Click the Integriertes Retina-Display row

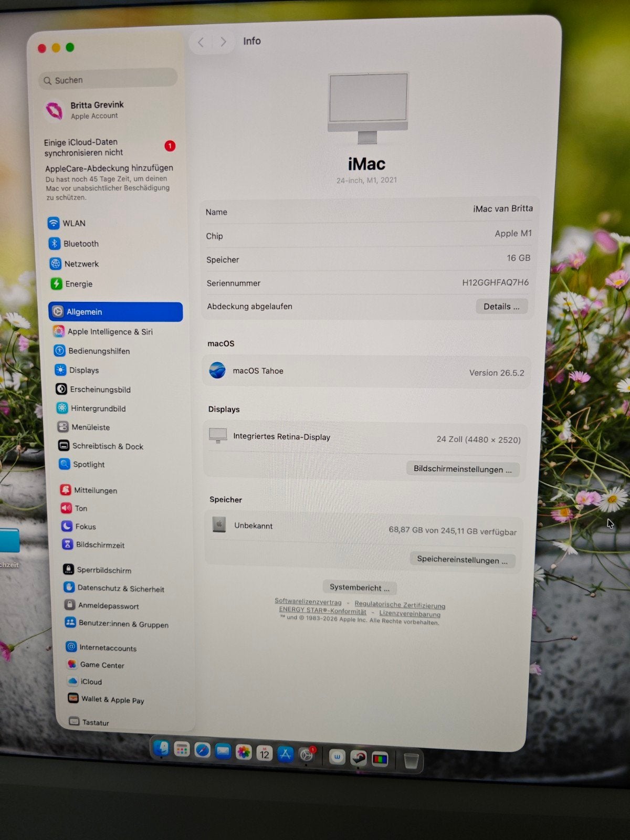365,438
